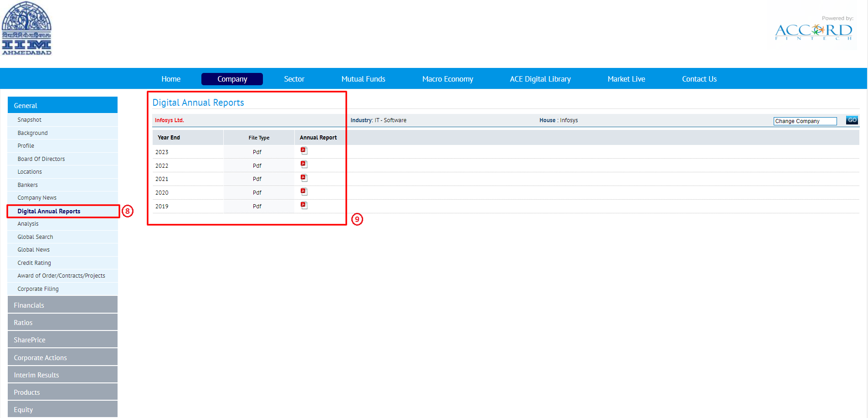The image size is (868, 418).
Task: Open the Contact Us menu
Action: [x=699, y=79]
